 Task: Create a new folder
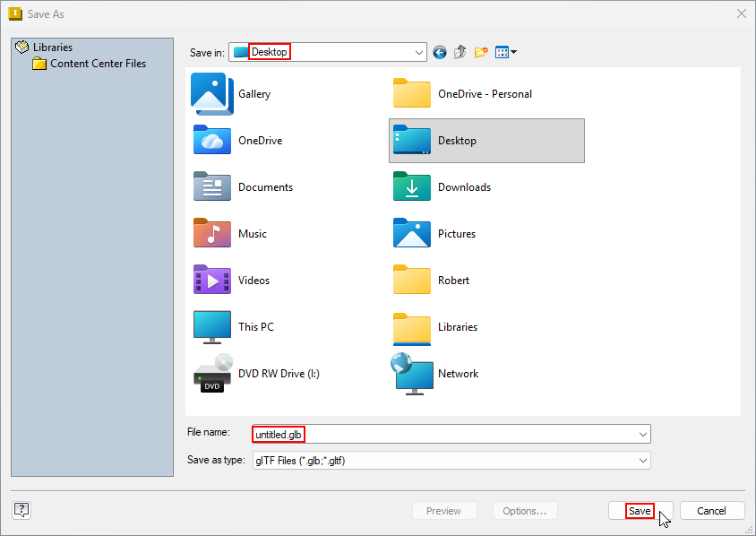tap(481, 53)
